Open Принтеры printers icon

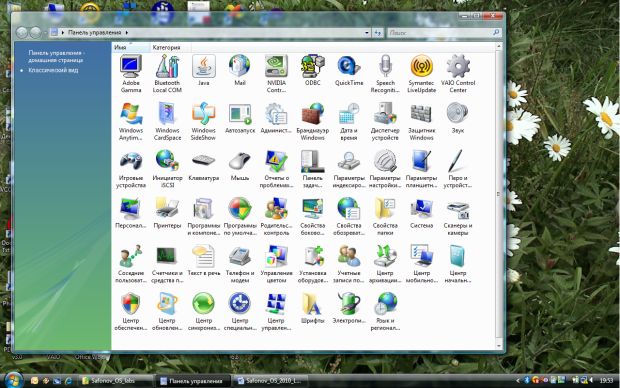click(167, 213)
